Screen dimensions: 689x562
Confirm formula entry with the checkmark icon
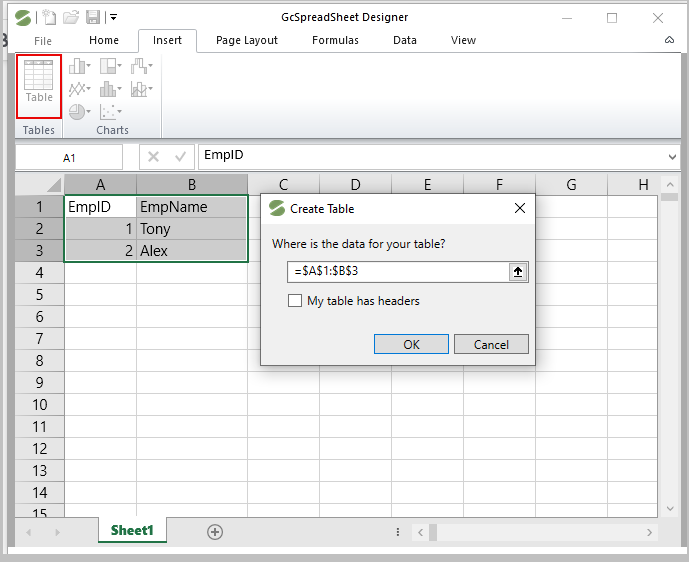[x=180, y=156]
